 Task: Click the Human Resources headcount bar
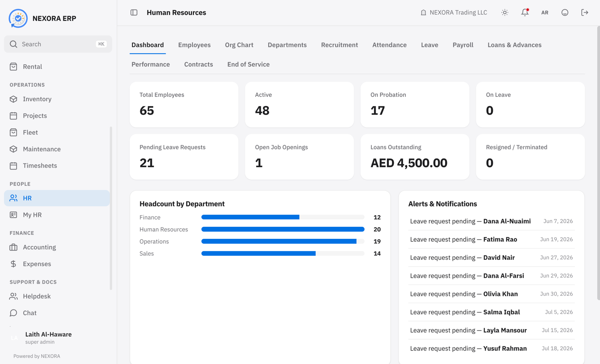click(283, 229)
